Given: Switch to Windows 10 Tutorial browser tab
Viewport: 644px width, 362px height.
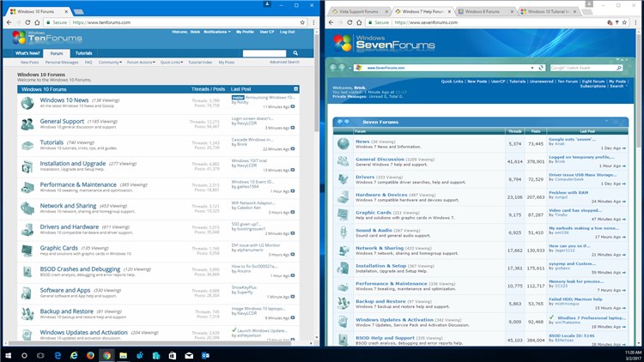Looking at the screenshot, I should pos(548,11).
